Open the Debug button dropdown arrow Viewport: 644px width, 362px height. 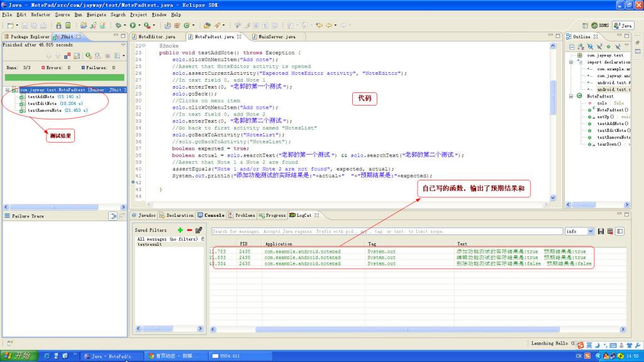[x=125, y=25]
